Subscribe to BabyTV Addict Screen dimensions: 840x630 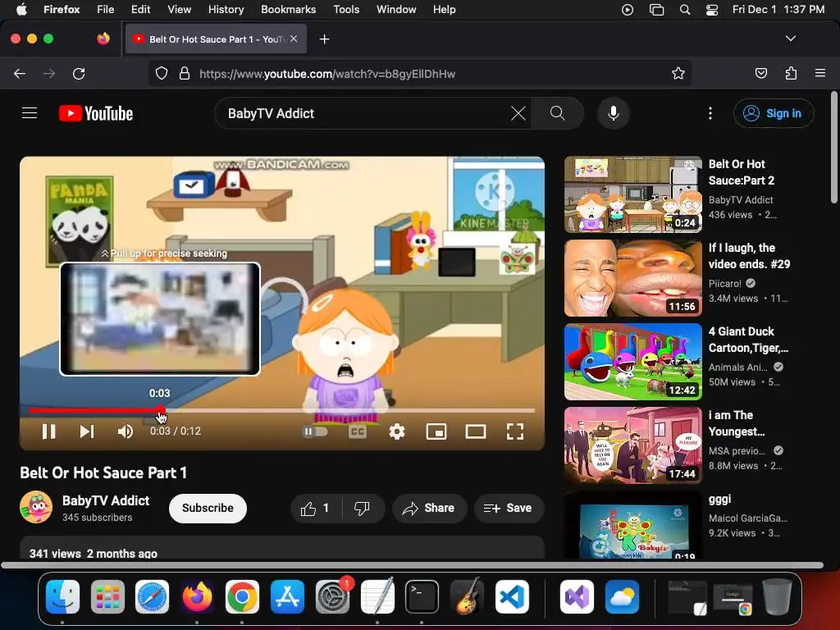pos(208,508)
